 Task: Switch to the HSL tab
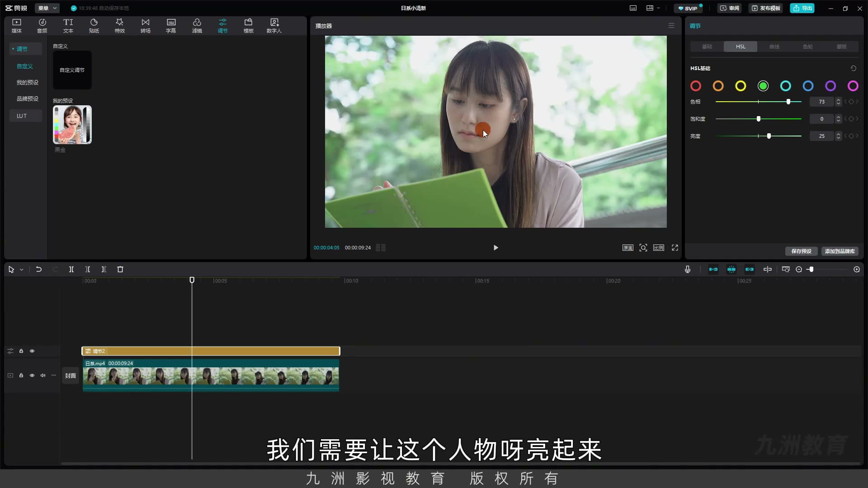741,47
